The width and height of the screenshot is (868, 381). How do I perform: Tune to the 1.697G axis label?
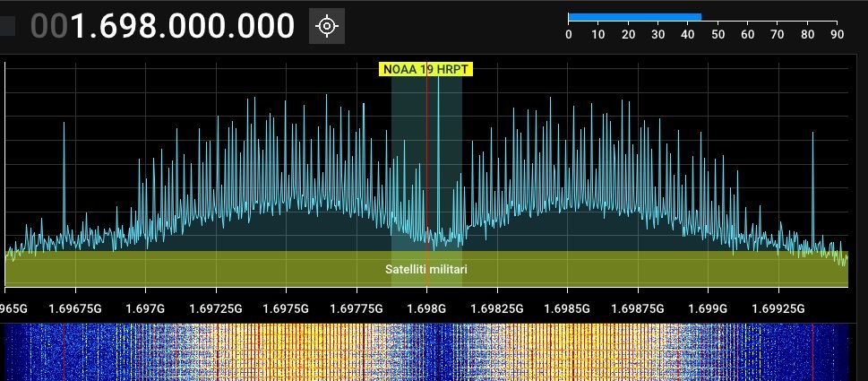click(x=145, y=308)
